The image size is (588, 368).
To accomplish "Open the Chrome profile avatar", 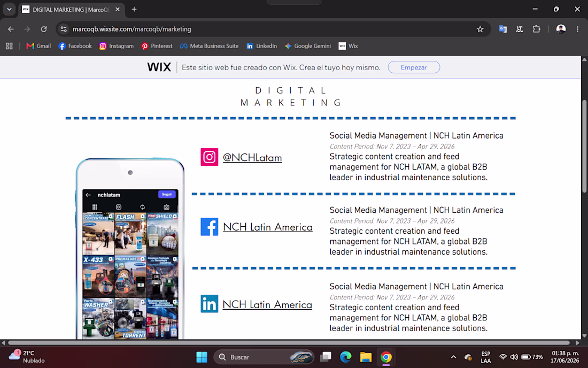I will (x=561, y=29).
